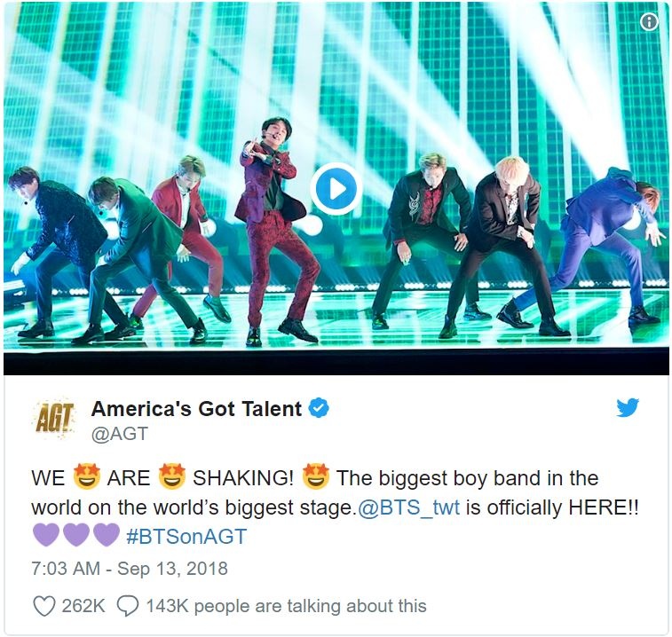Click the first purple heart emoji
Image resolution: width=672 pixels, height=637 pixels.
point(46,535)
